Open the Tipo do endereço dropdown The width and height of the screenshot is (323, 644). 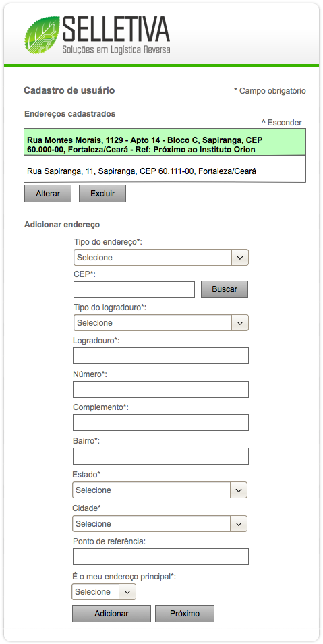point(161,258)
